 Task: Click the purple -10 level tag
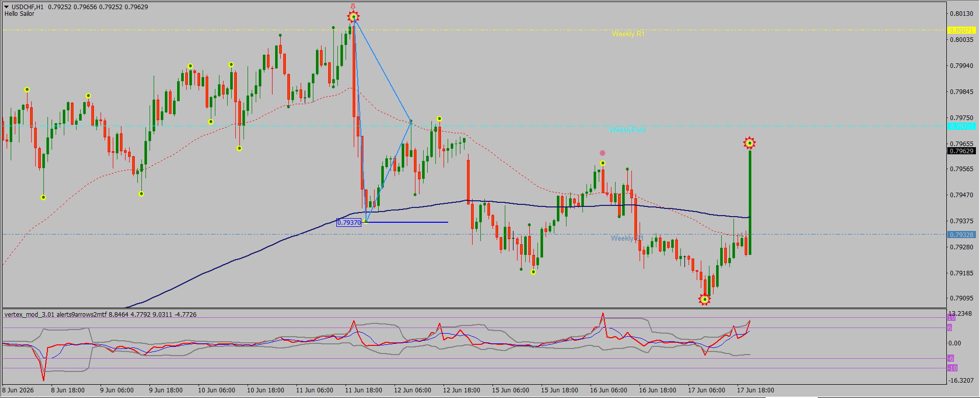tap(952, 368)
